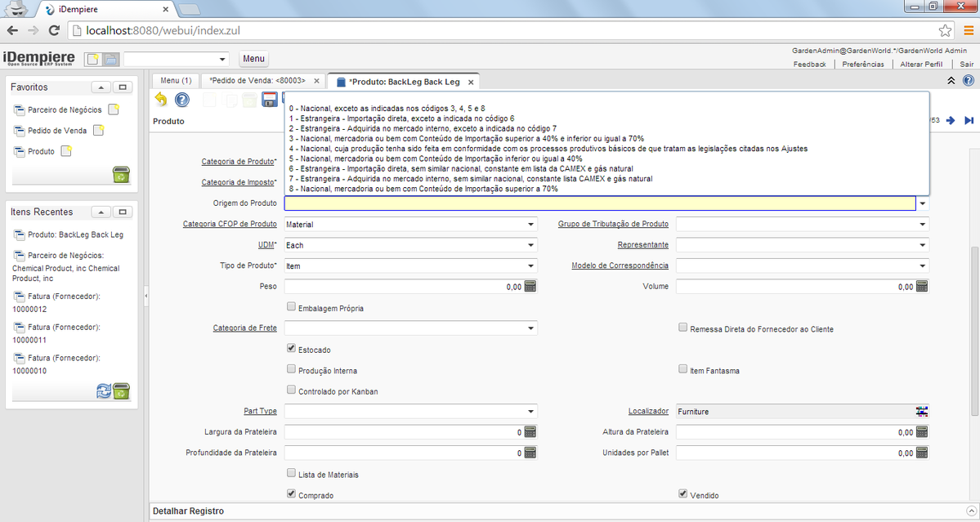
Task: Click the Save floppy disk icon
Action: pyautogui.click(x=269, y=100)
